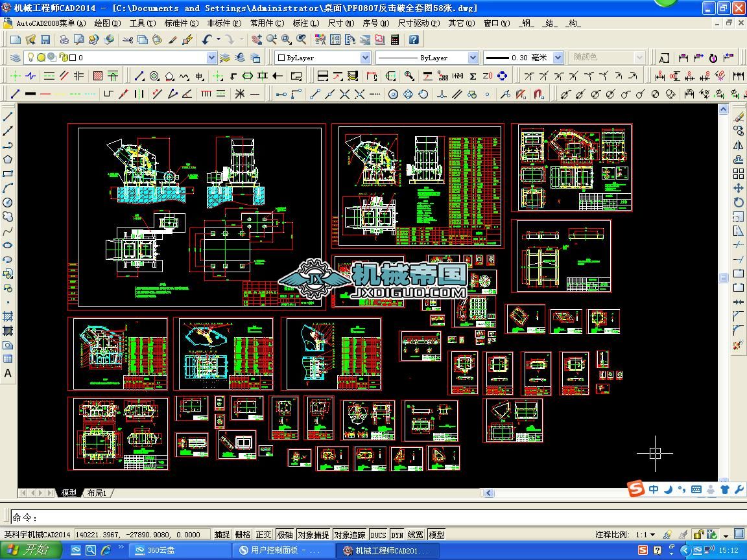Open the layer dropdown showing 0

click(x=211, y=58)
